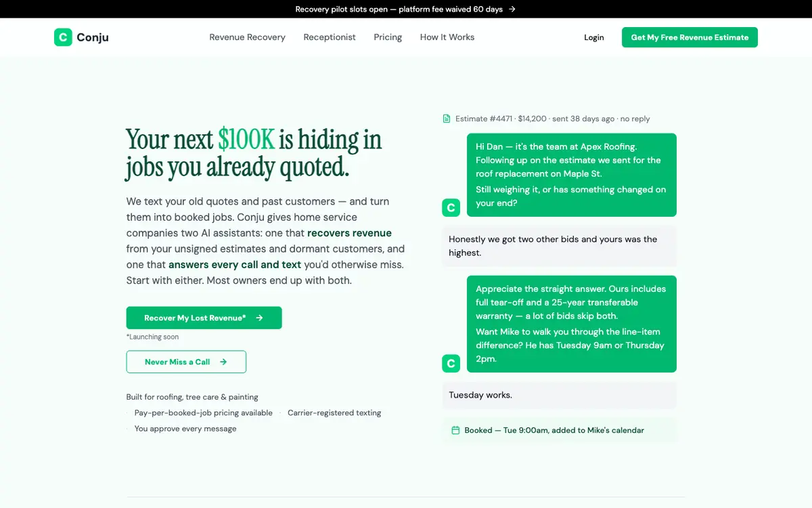Screen dimensions: 812x508
Task: Click the 'jobs you already quoted.' headline line
Action: click(x=238, y=167)
